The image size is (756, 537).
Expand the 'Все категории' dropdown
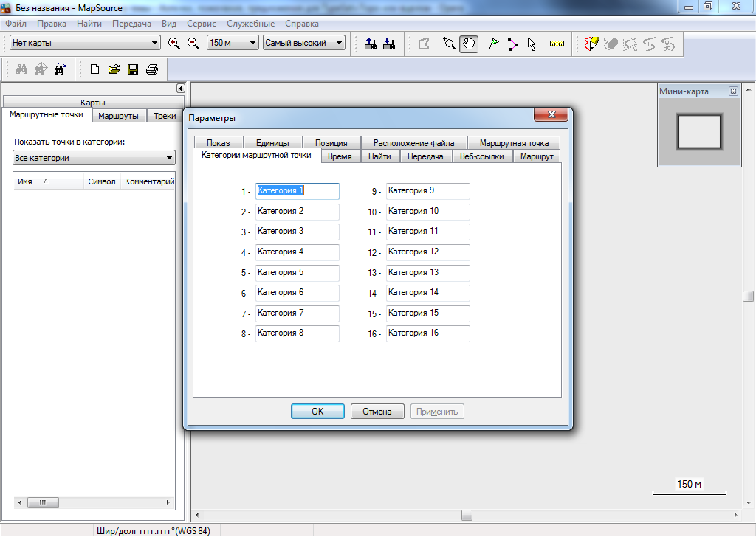[94, 158]
